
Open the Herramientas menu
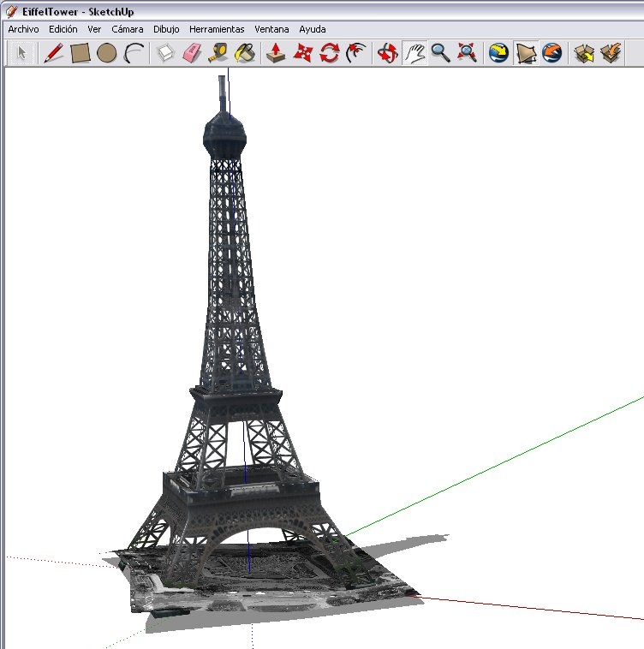(217, 29)
